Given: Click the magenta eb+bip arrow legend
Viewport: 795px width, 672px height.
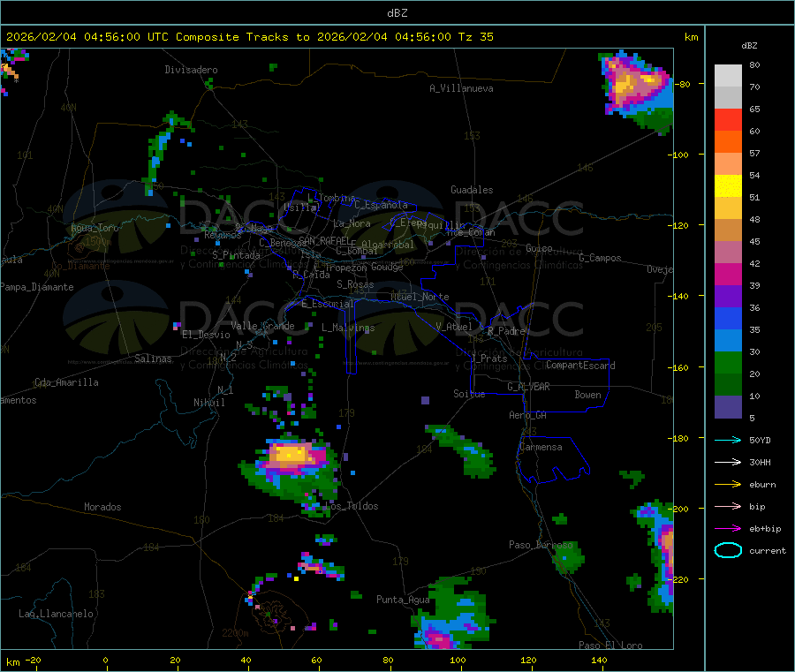Looking at the screenshot, I should 728,528.
